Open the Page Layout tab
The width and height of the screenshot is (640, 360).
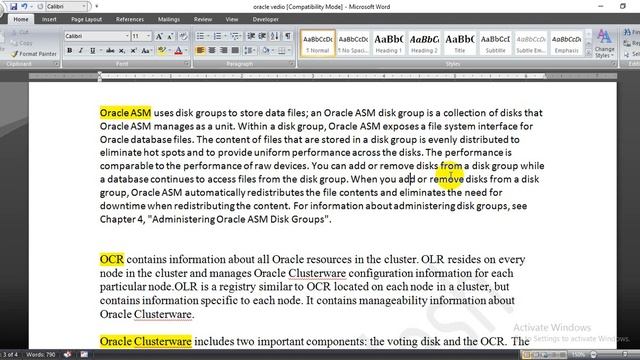[x=87, y=19]
